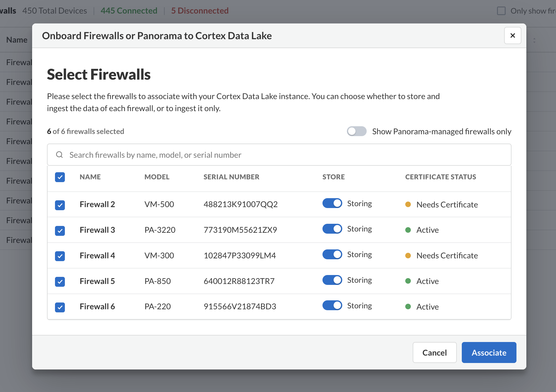Click the STORE column header
The height and width of the screenshot is (392, 556).
pos(334,177)
